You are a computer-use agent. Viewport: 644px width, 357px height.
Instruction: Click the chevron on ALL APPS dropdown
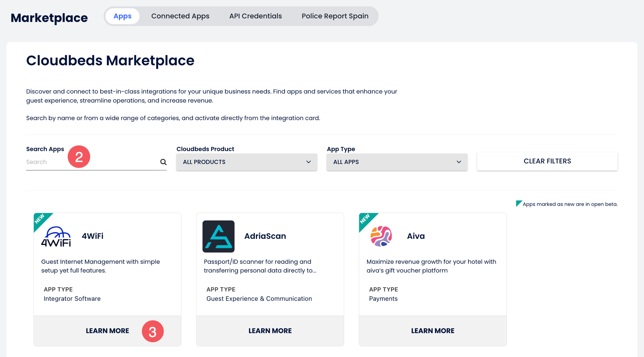(x=458, y=162)
